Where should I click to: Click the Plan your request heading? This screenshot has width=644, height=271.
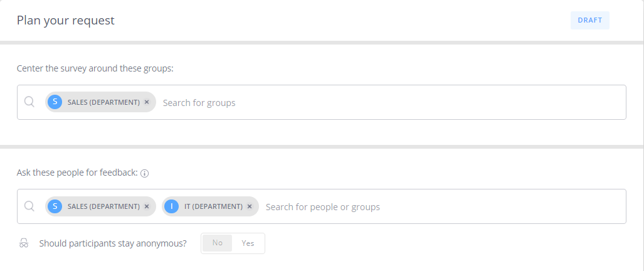66,21
